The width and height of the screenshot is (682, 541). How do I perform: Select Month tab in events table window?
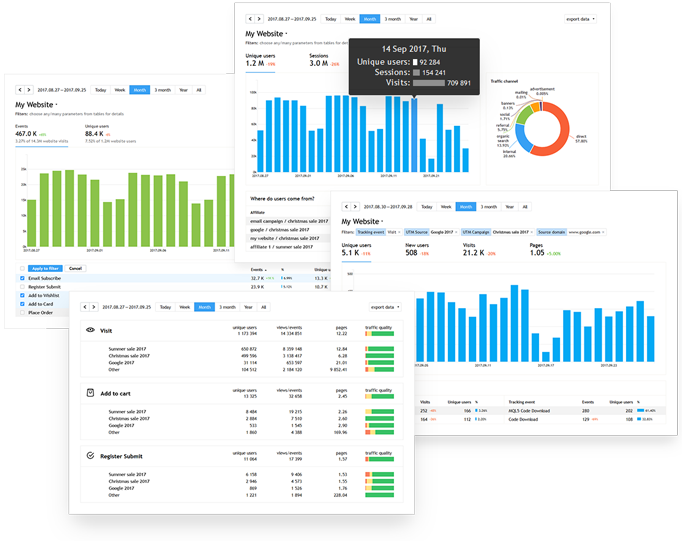(x=204, y=307)
